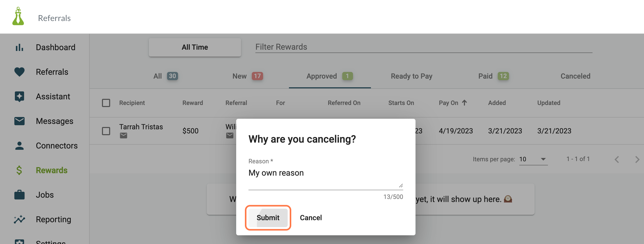
Task: Open Jobs briefcase icon
Action: point(19,195)
